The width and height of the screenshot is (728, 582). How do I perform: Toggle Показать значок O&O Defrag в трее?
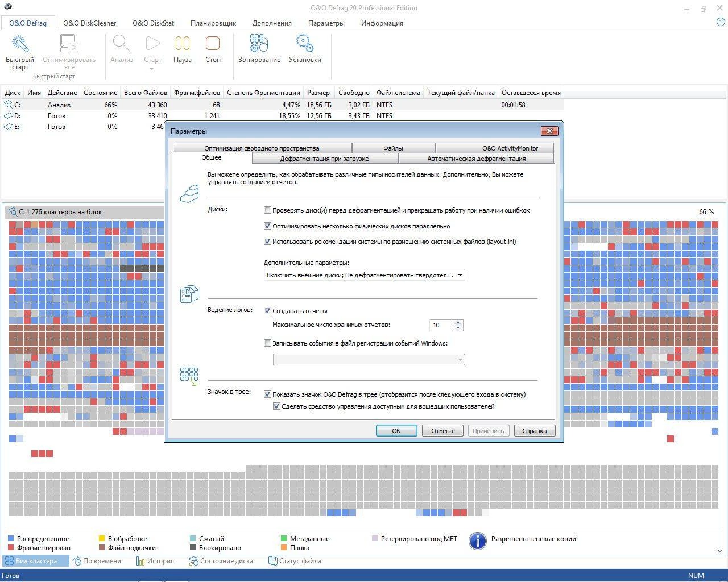267,394
